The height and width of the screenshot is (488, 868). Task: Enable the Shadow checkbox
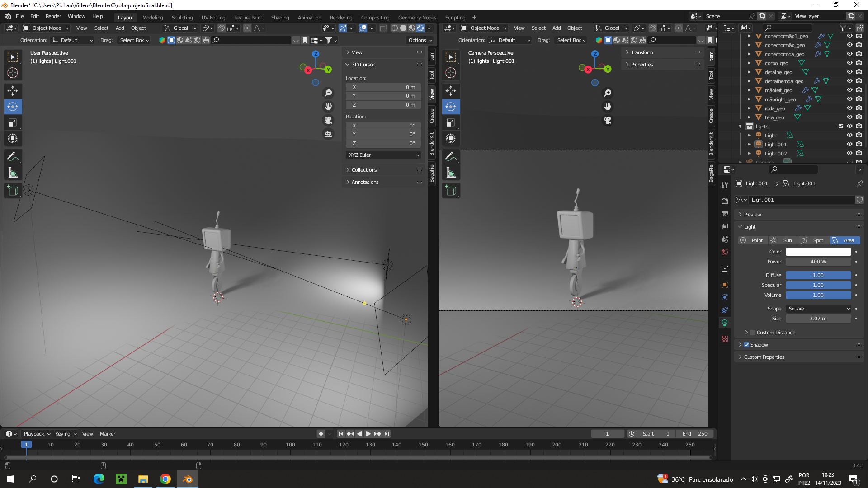tap(746, 345)
